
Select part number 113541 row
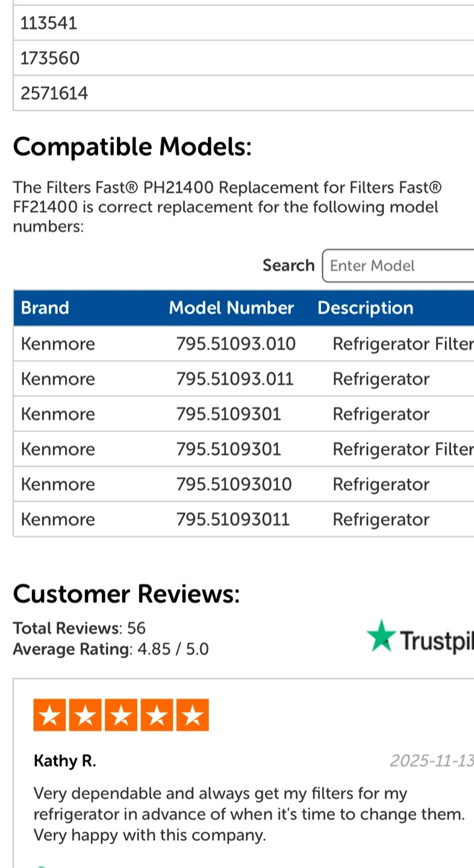pyautogui.click(x=49, y=24)
